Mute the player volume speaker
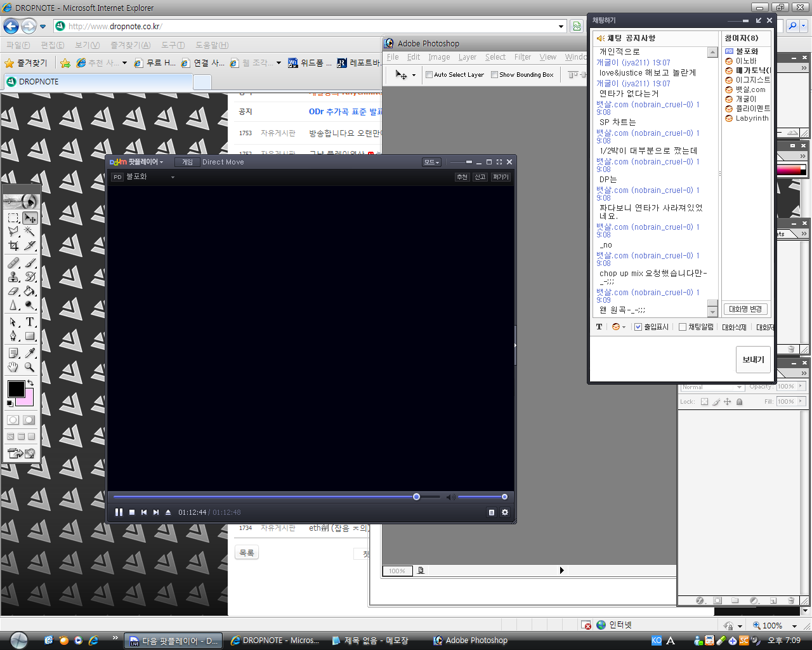The width and height of the screenshot is (812, 650). [450, 497]
